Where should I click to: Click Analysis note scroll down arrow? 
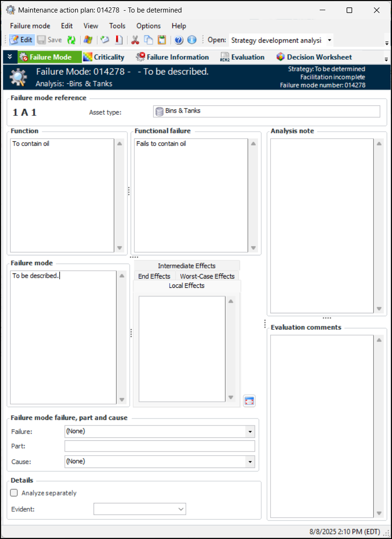pos(379,309)
